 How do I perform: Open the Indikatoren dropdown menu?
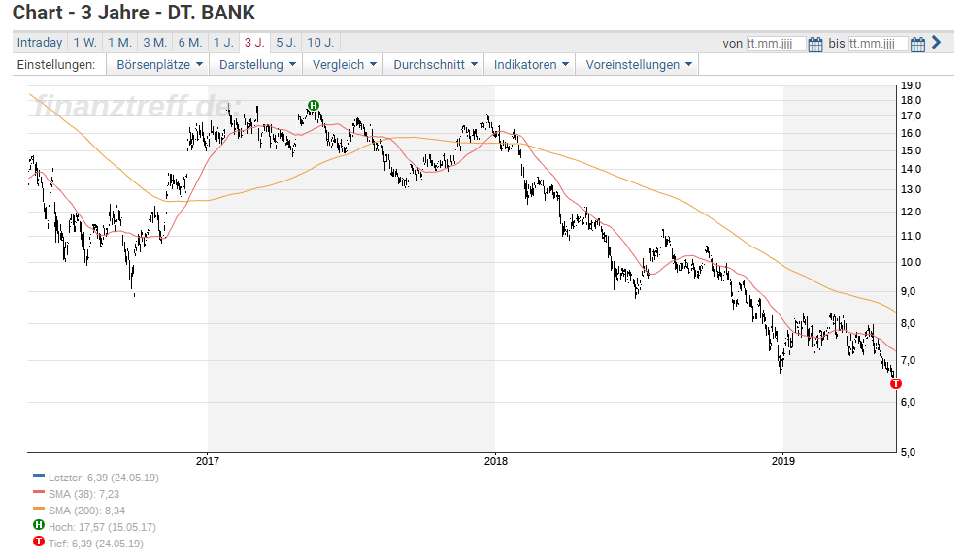531,65
